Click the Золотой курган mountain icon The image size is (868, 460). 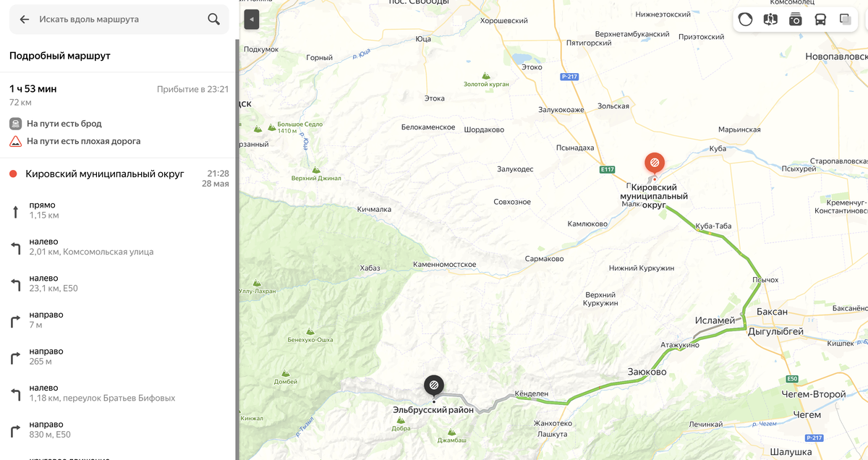(485, 75)
